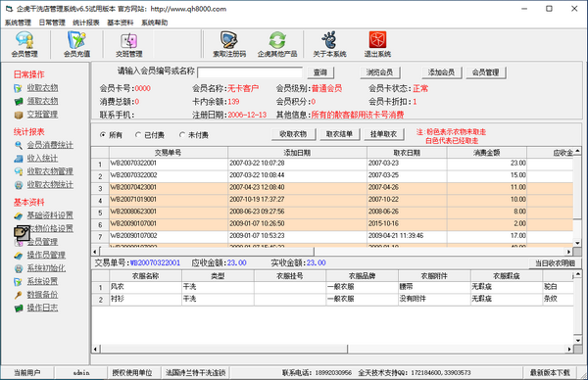This screenshot has width=588, height=380.
Task: Open the 操作员管理 sidebar link
Action: [x=46, y=256]
